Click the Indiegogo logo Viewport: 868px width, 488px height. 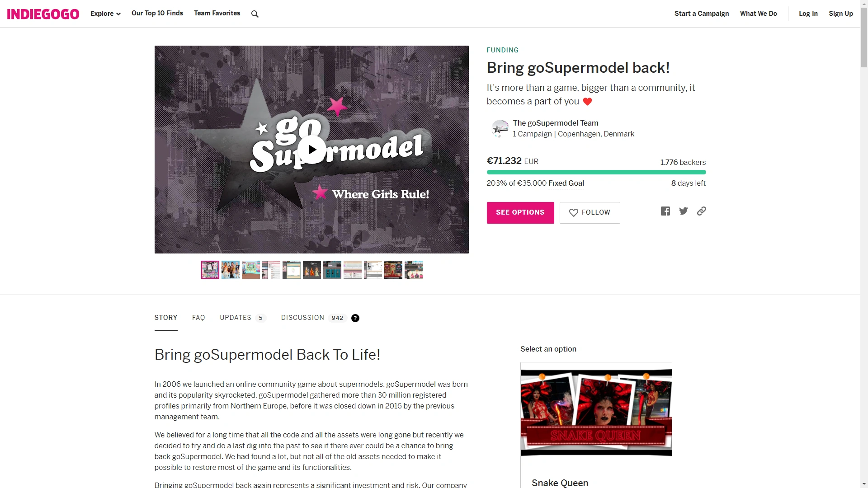click(43, 14)
